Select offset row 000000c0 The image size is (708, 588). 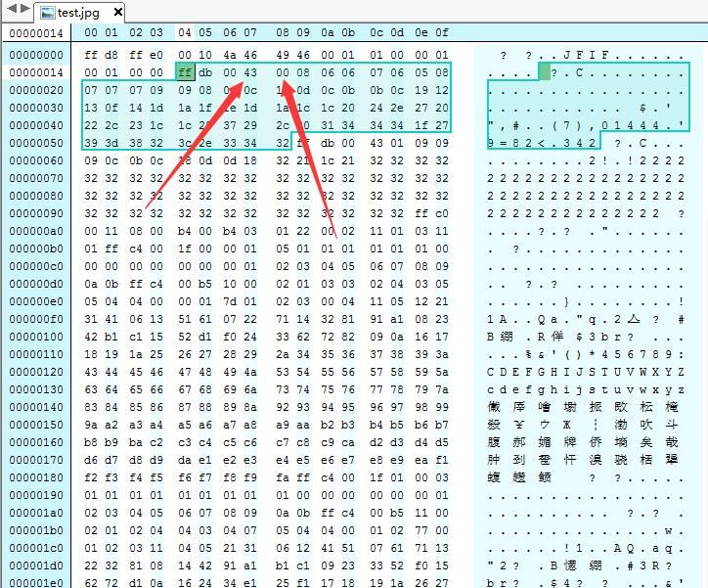pyautogui.click(x=36, y=266)
